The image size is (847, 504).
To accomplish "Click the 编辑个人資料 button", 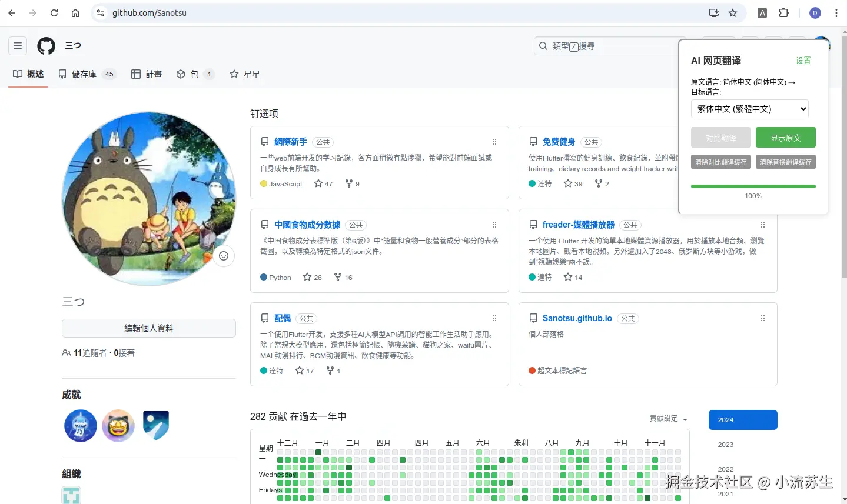I will coord(148,328).
